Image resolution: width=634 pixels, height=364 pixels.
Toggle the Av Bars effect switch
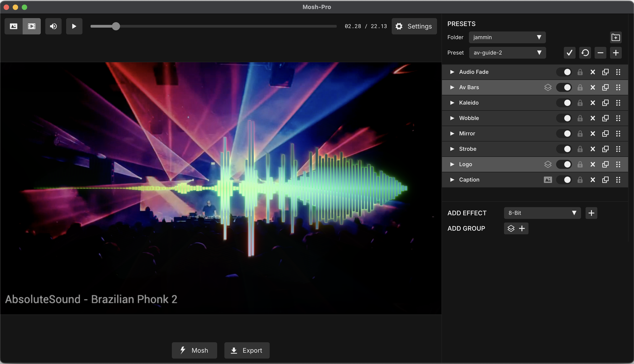(x=564, y=87)
